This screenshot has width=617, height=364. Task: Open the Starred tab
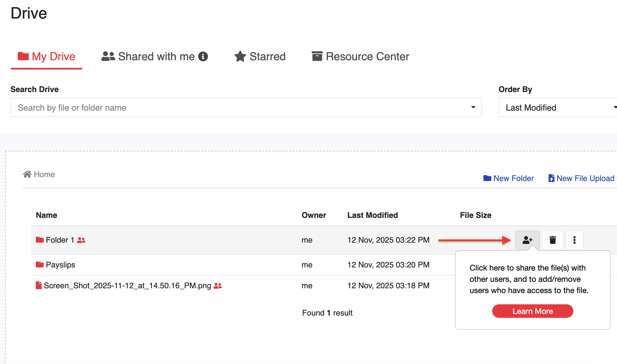(260, 57)
